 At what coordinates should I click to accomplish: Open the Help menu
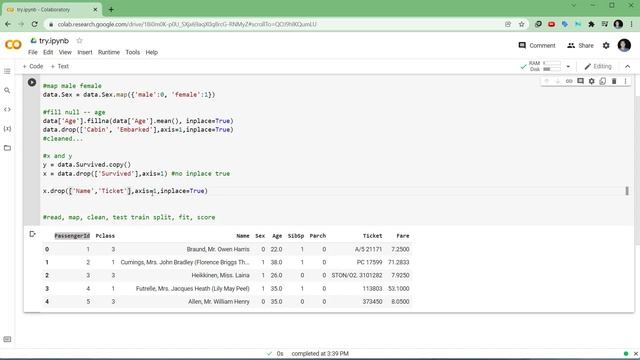pyautogui.click(x=151, y=52)
